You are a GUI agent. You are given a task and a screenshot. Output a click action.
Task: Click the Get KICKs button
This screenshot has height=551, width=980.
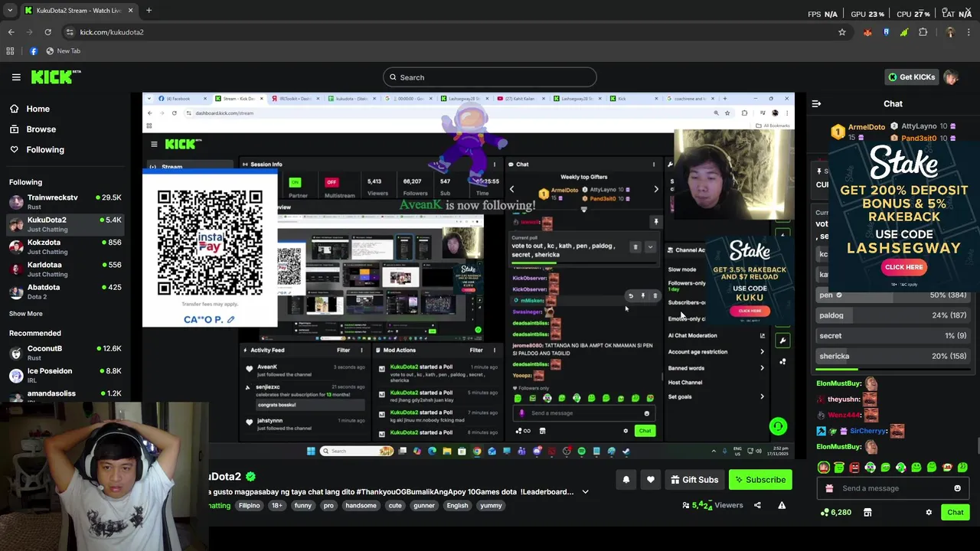(911, 77)
